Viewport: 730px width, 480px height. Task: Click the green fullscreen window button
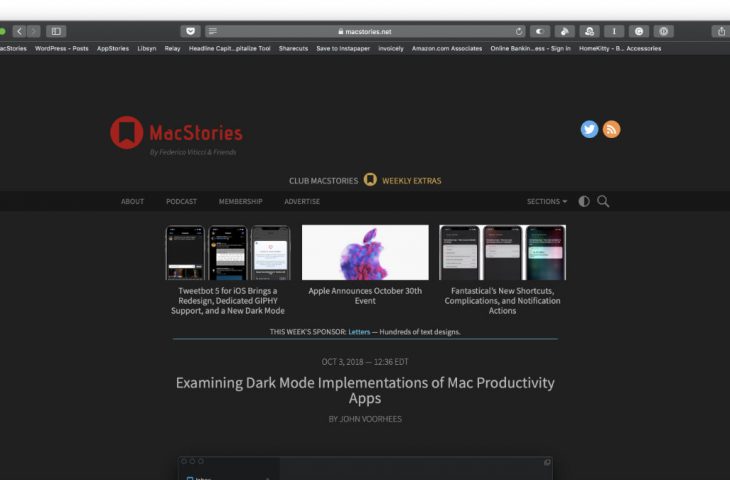point(2,31)
